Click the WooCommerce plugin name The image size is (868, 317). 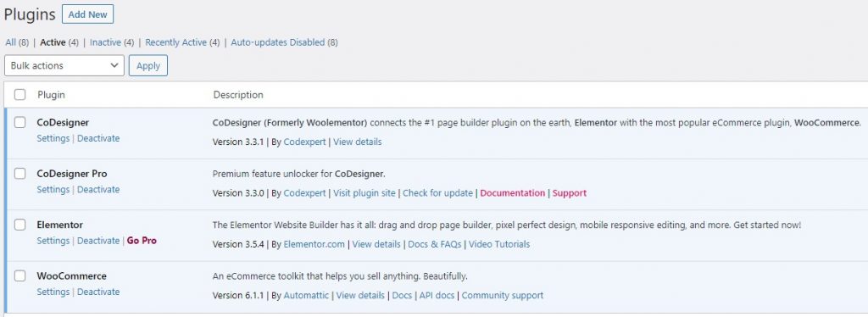pyautogui.click(x=71, y=275)
